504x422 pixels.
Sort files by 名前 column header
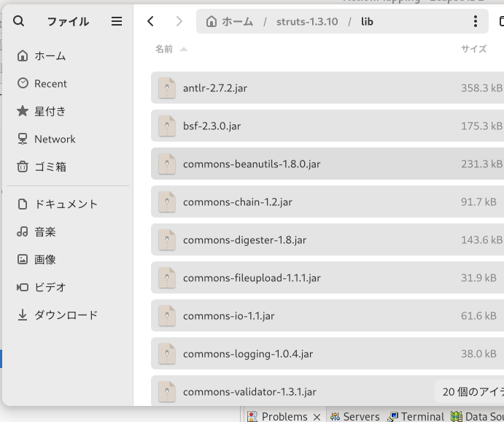[x=164, y=49]
